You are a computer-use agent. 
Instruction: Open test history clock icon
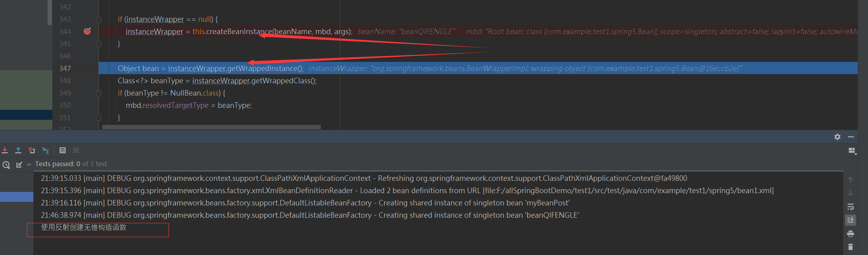6,165
